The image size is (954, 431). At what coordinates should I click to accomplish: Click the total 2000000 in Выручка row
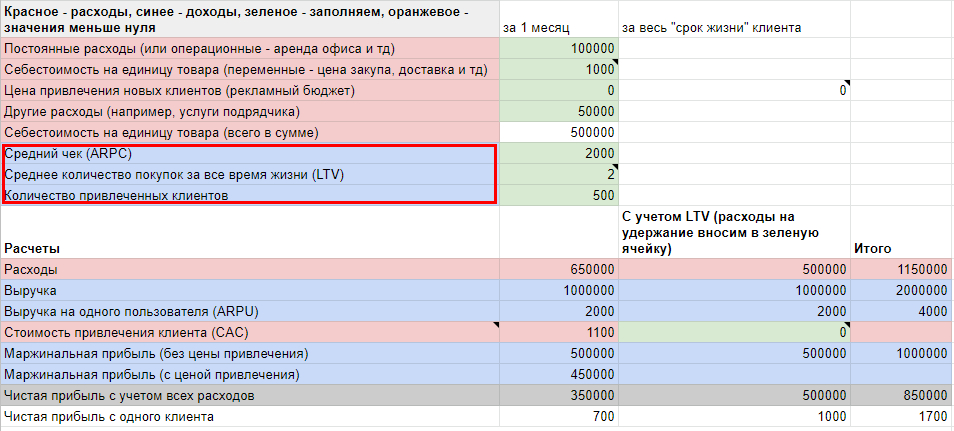pyautogui.click(x=900, y=290)
